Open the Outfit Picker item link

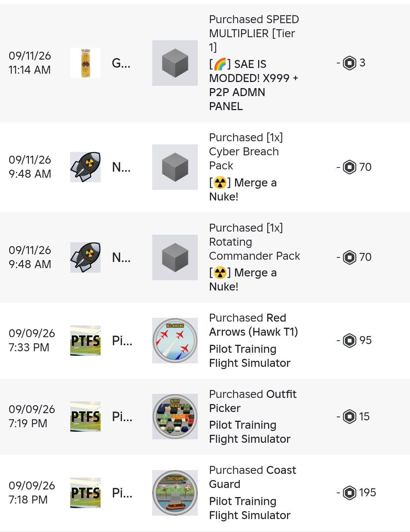point(253,401)
